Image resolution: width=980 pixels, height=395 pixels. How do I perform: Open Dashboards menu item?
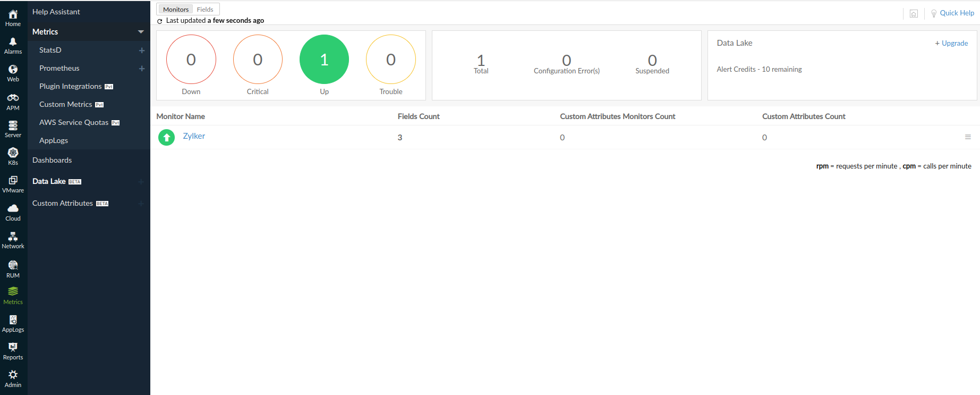click(x=52, y=160)
